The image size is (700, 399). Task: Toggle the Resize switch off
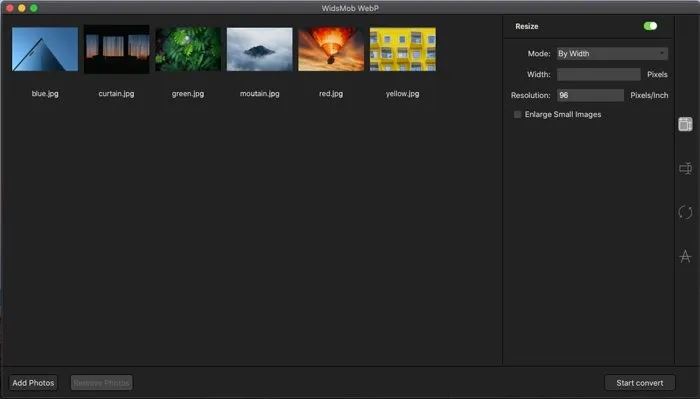point(650,26)
